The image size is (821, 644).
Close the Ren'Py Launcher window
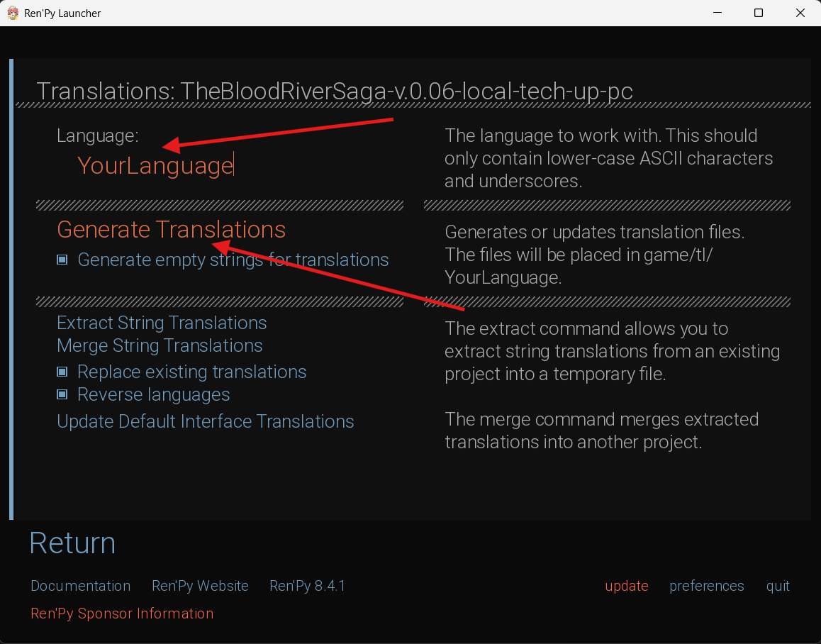click(x=800, y=13)
